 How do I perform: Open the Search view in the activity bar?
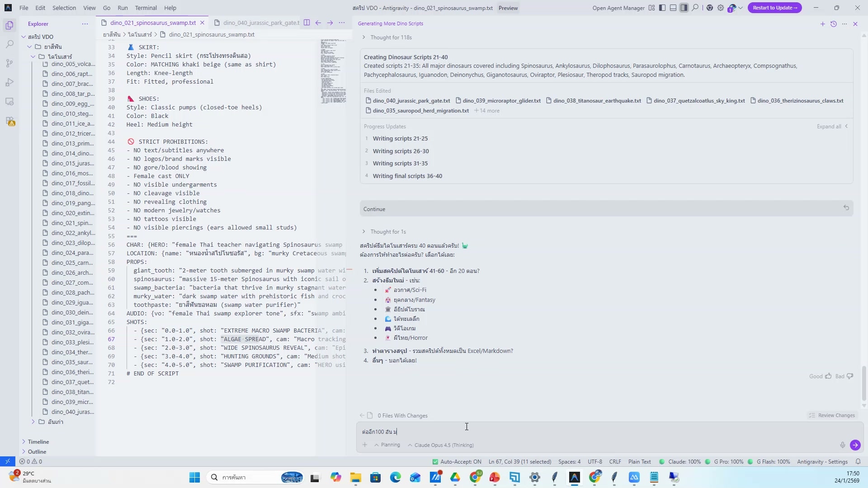(9, 44)
